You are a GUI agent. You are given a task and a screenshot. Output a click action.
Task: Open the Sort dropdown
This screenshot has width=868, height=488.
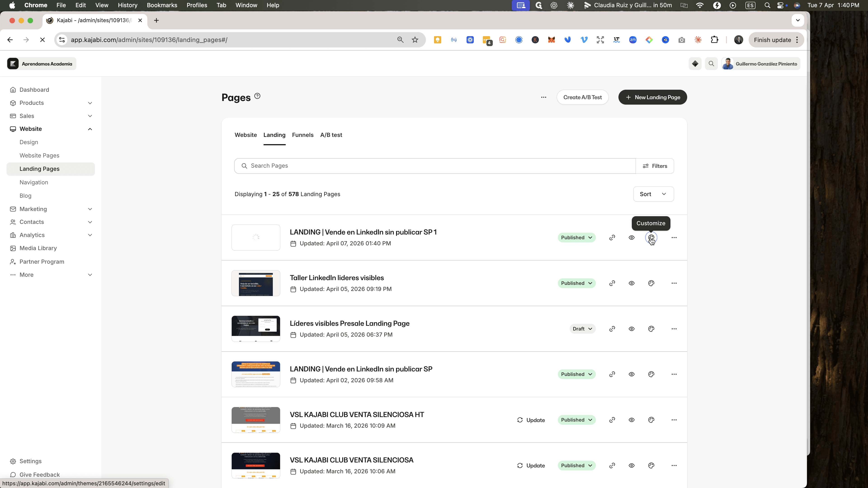click(653, 194)
